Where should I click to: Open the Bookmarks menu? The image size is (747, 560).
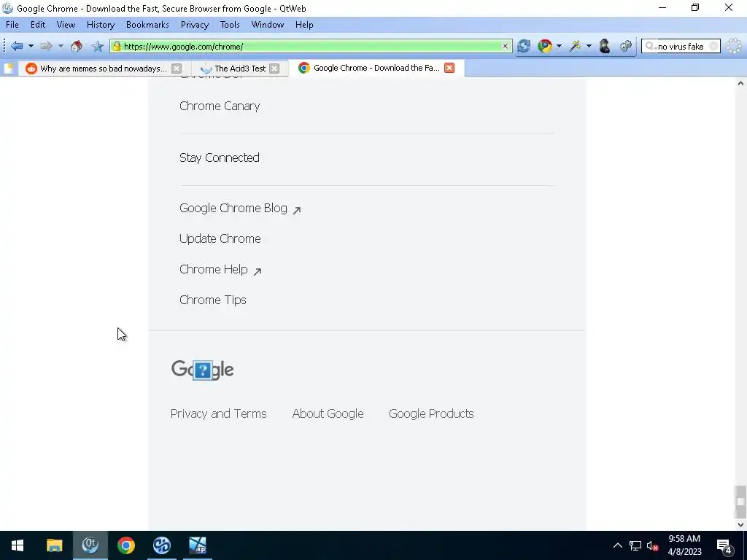click(x=147, y=25)
